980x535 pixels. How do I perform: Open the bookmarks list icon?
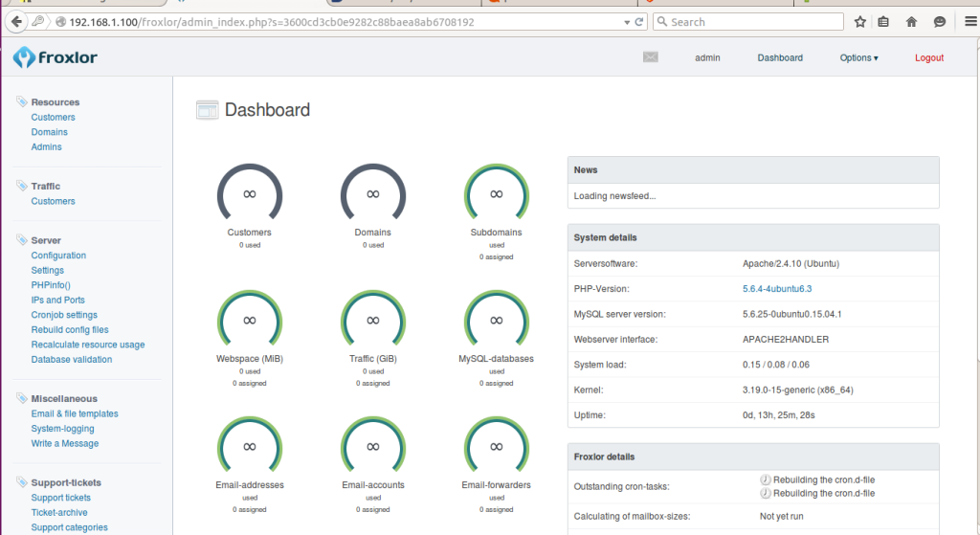[x=883, y=22]
